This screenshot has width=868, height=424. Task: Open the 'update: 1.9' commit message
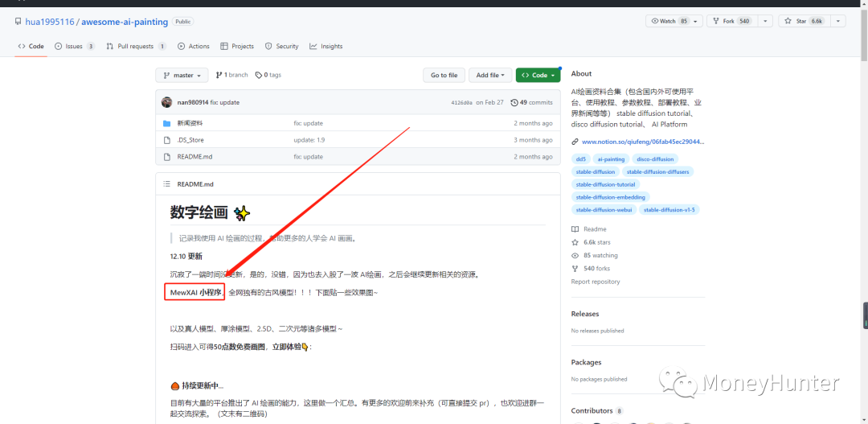(309, 140)
